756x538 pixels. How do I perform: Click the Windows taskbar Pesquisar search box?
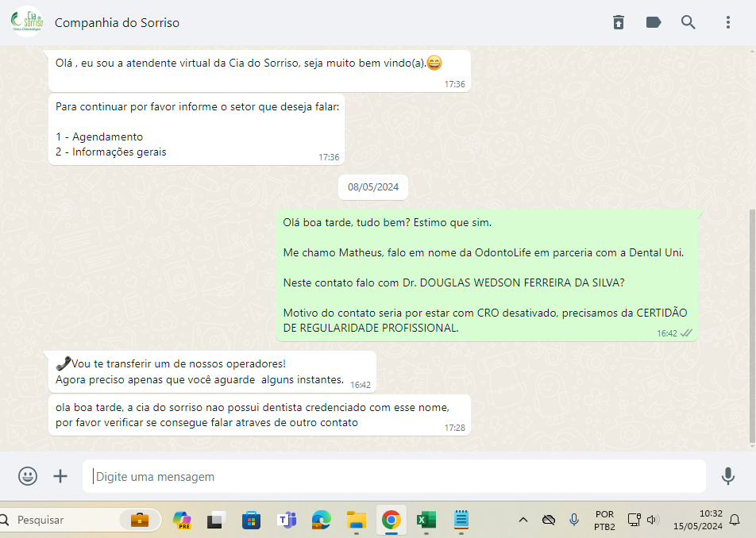point(79,520)
